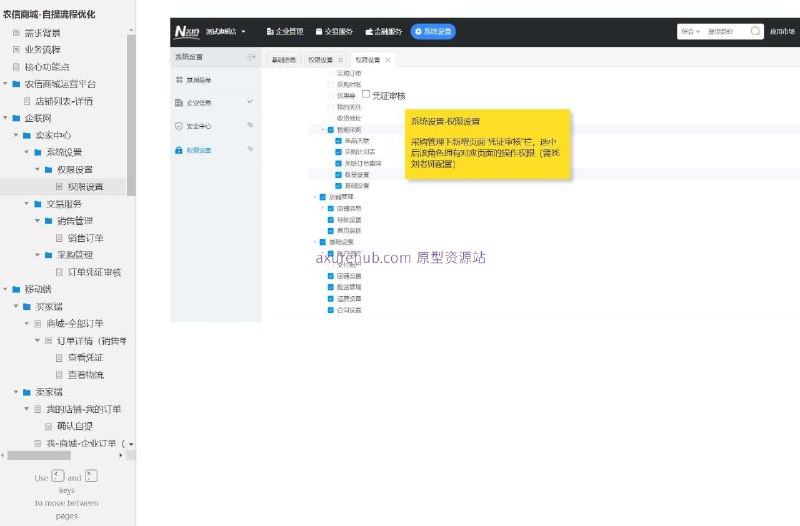
Task: Select the blue 系统设置 navigation pill
Action: click(433, 32)
